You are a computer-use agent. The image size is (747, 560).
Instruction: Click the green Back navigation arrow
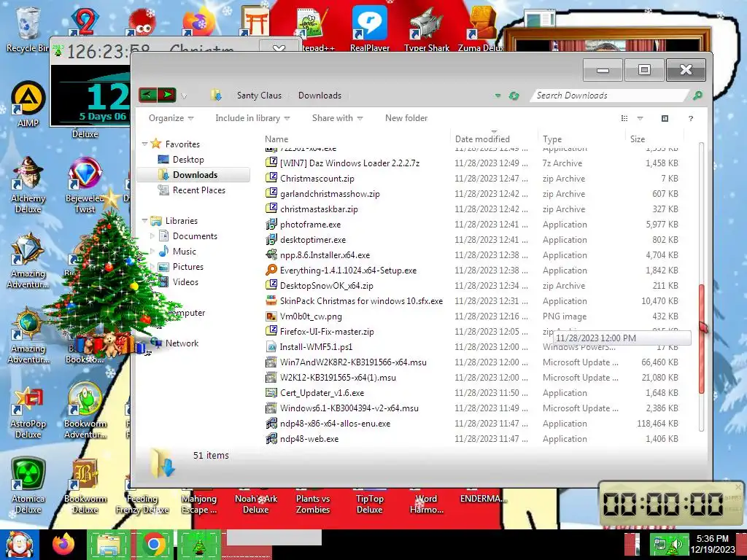click(x=147, y=95)
